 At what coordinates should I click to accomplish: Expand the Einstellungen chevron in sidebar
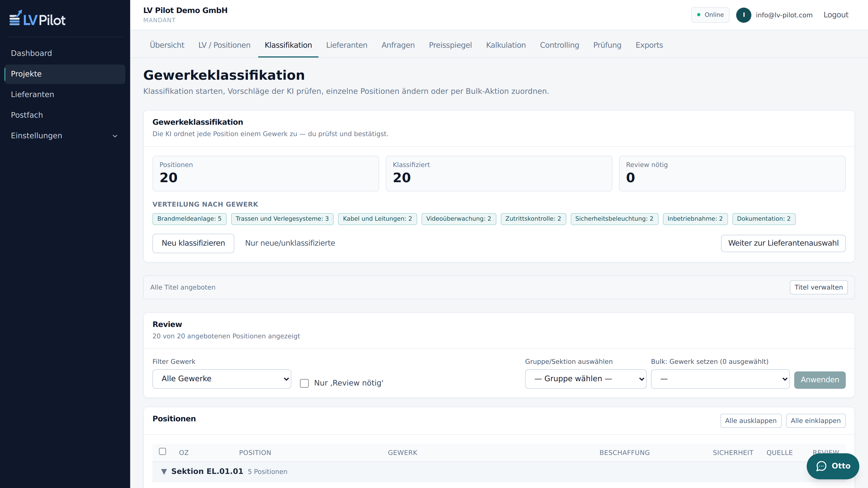click(115, 136)
